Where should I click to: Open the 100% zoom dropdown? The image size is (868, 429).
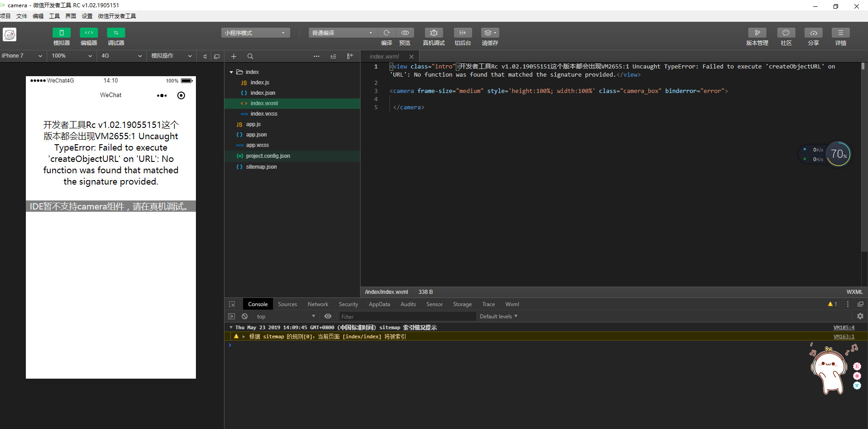[x=72, y=56]
